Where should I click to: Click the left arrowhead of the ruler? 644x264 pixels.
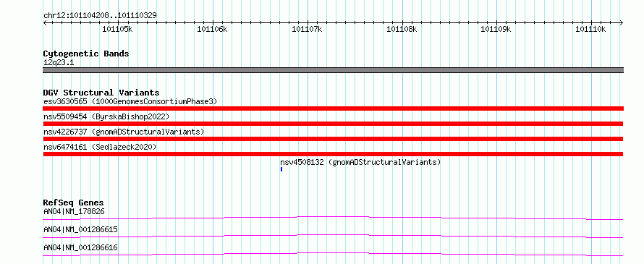click(45, 23)
